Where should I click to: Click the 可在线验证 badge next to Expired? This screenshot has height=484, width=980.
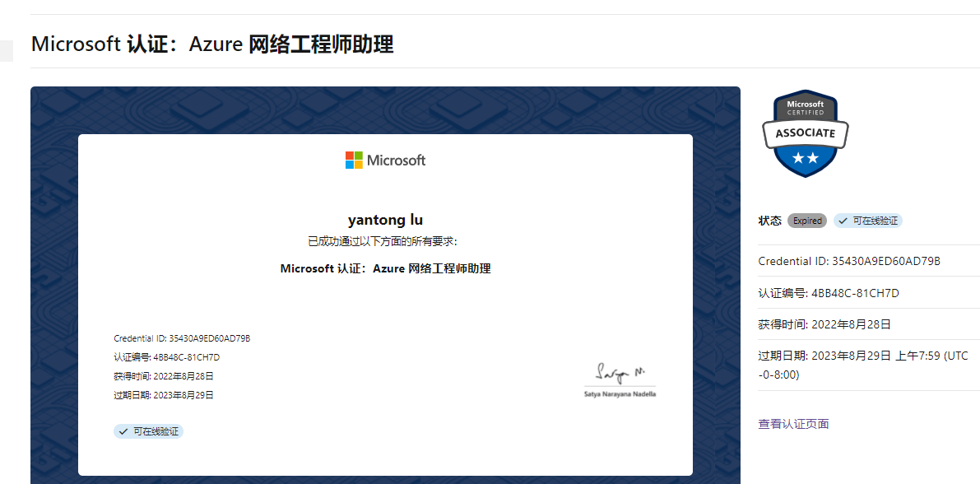[868, 221]
